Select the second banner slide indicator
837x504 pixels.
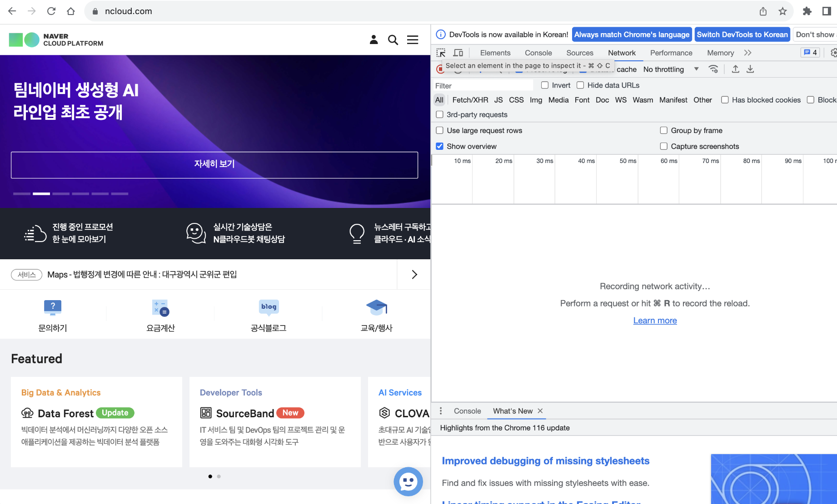coord(41,194)
